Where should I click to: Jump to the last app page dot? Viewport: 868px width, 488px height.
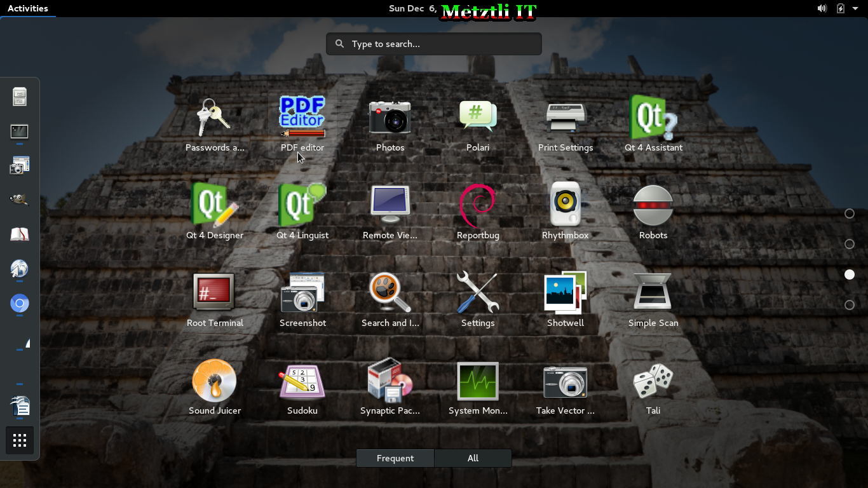coord(850,305)
